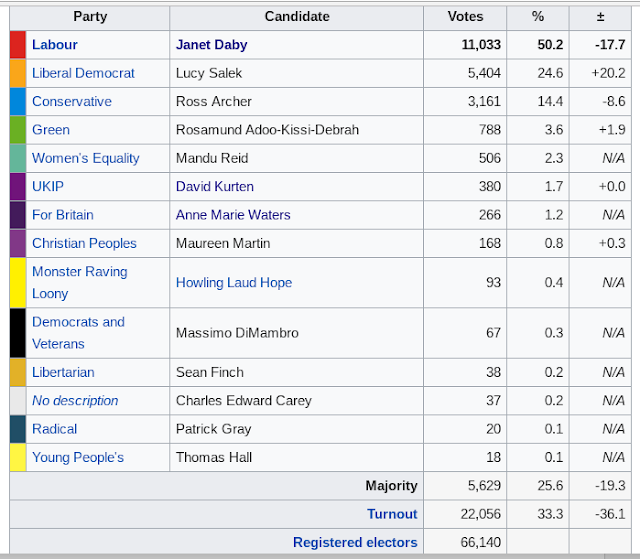The height and width of the screenshot is (559, 640).
Task: Click the orange Liberal Democrat colour swatch
Action: pos(18,73)
